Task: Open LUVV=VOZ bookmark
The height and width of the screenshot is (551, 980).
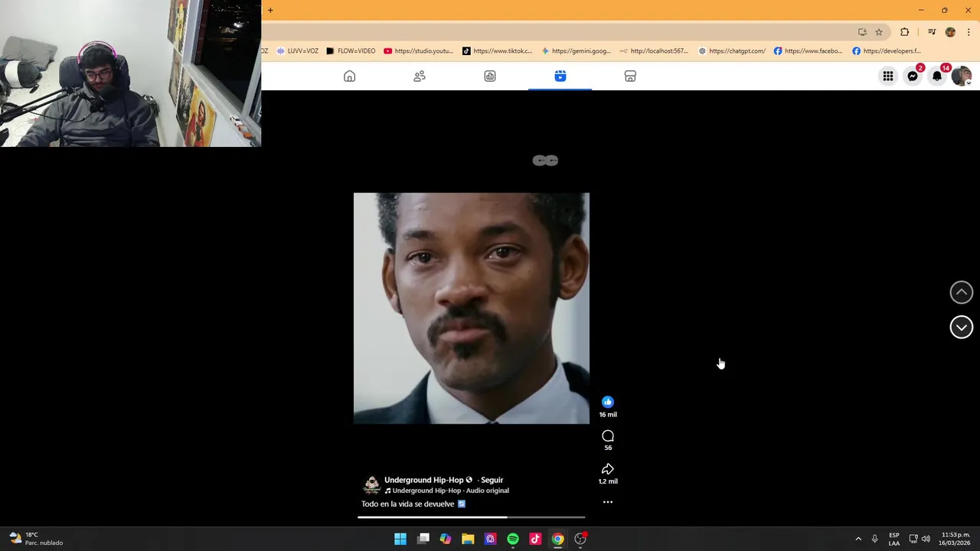Action: point(298,51)
